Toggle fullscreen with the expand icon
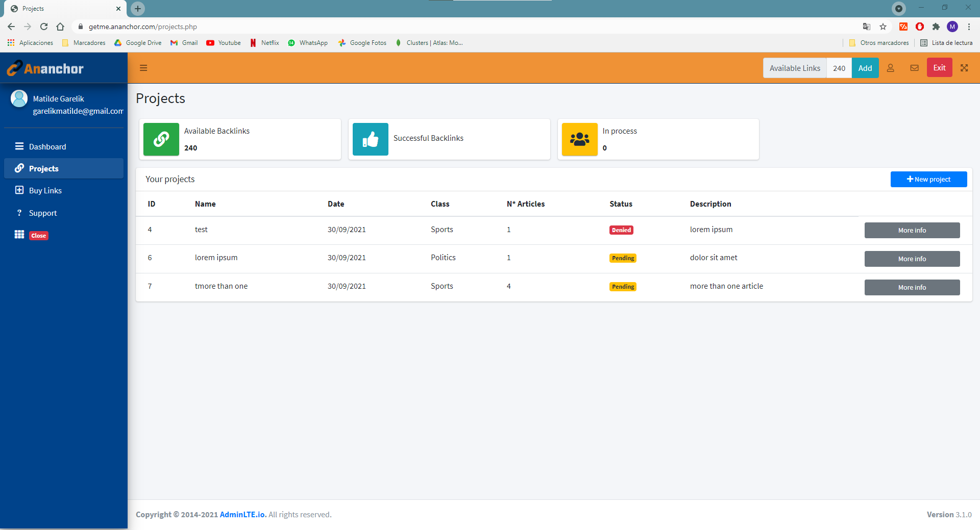The height and width of the screenshot is (530, 980). click(x=964, y=68)
